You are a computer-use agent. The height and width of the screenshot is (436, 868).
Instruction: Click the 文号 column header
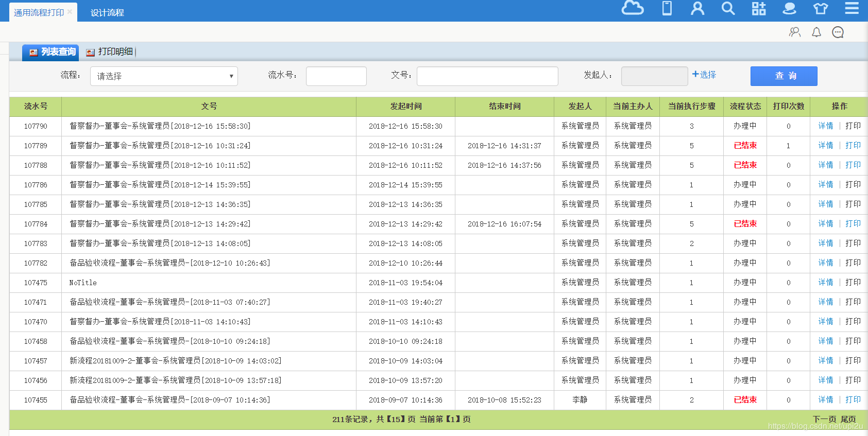[209, 107]
